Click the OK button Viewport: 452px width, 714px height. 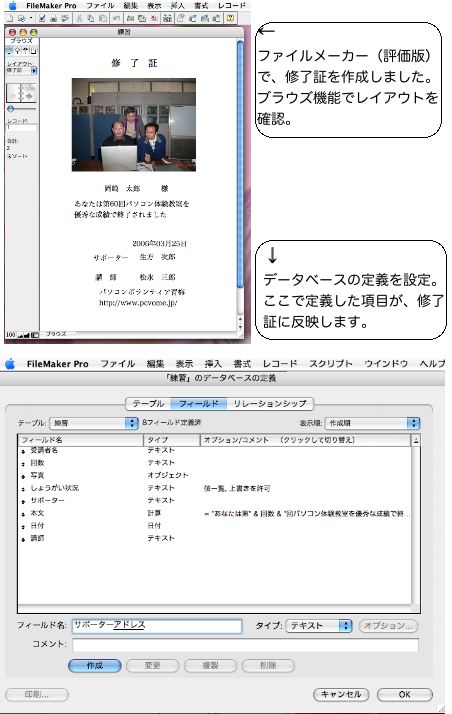tap(405, 695)
